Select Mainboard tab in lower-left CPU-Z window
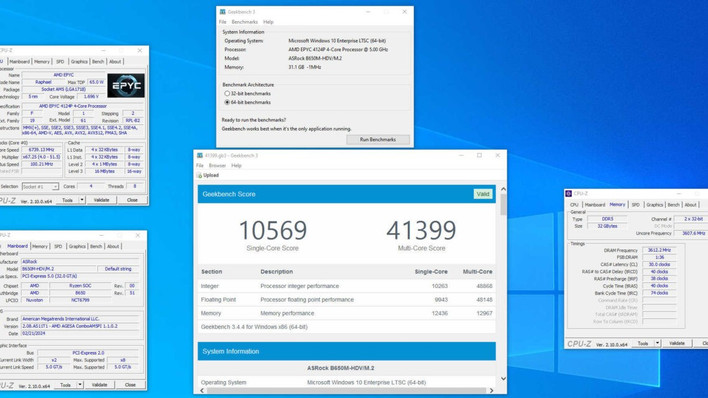708x398 pixels. (18, 246)
